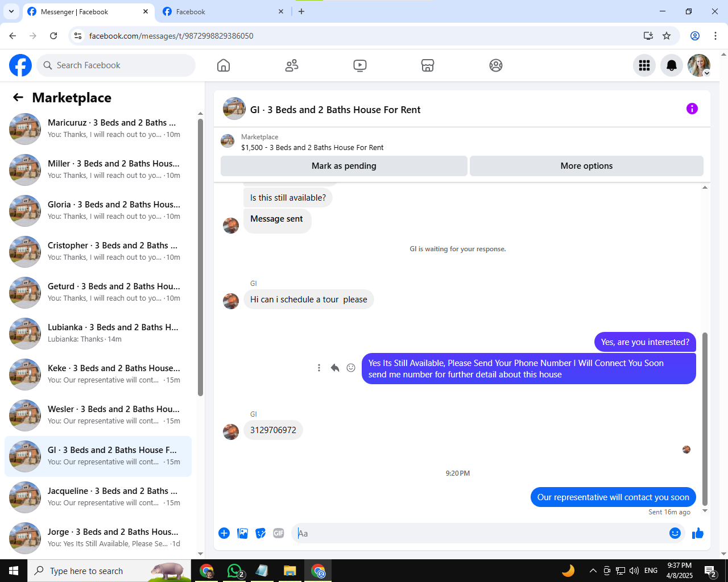Open Geturd conversation
Image resolution: width=728 pixels, height=582 pixels.
point(98,293)
